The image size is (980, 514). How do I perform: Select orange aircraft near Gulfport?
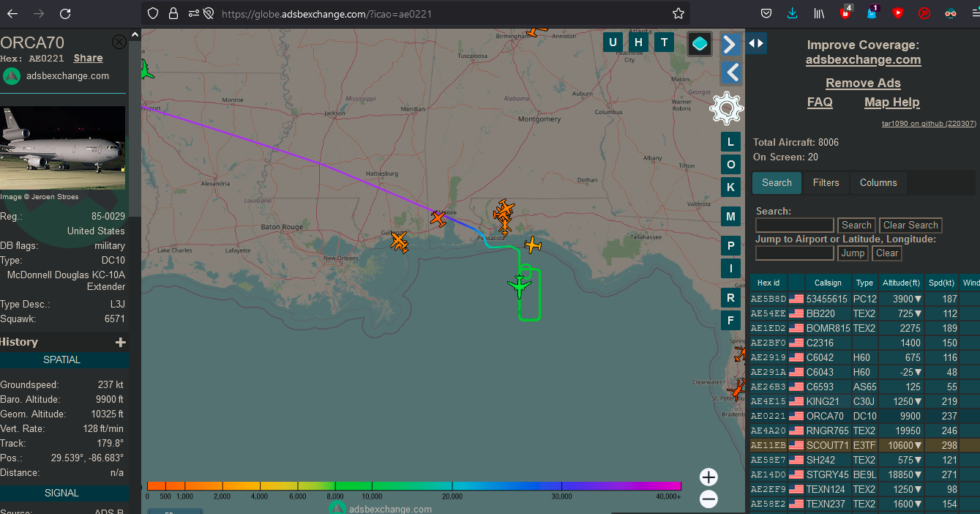(399, 241)
